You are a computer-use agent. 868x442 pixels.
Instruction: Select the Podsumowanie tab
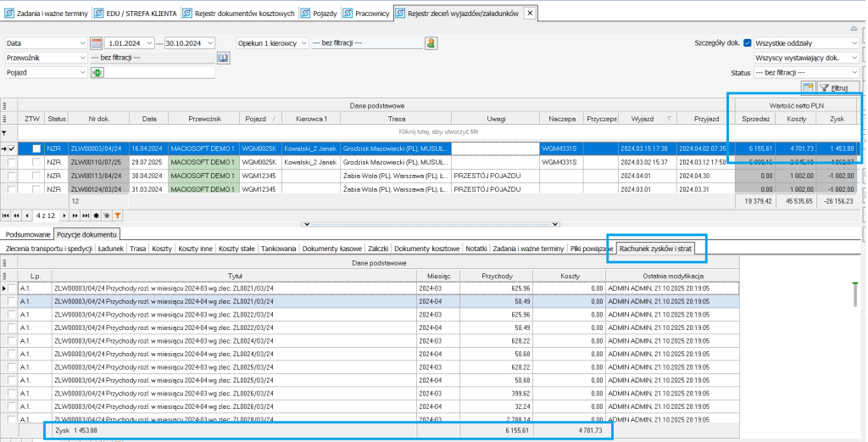(26, 233)
